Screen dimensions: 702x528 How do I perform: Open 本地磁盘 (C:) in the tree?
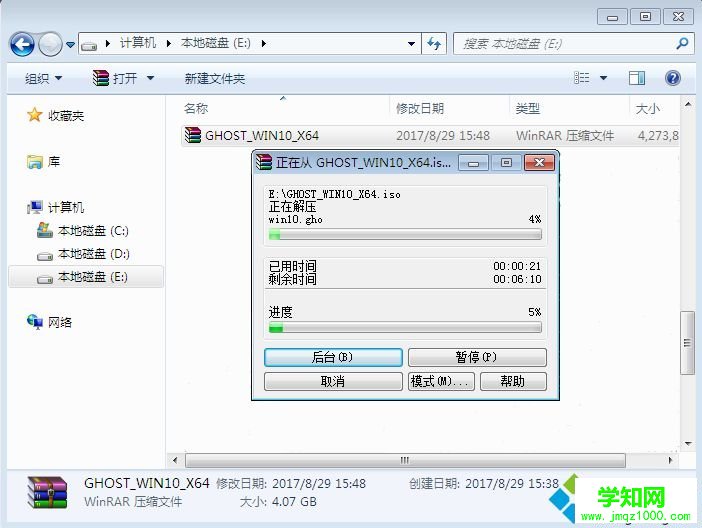click(93, 231)
